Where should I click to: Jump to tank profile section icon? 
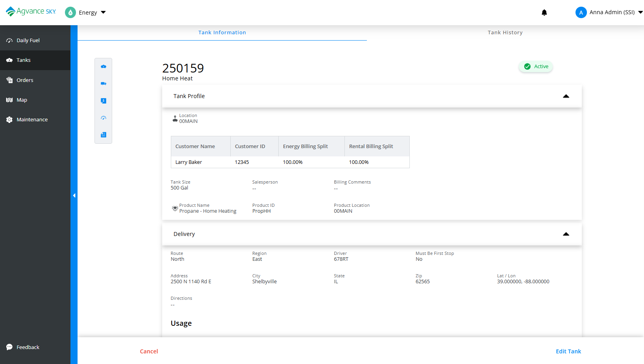[x=104, y=67]
